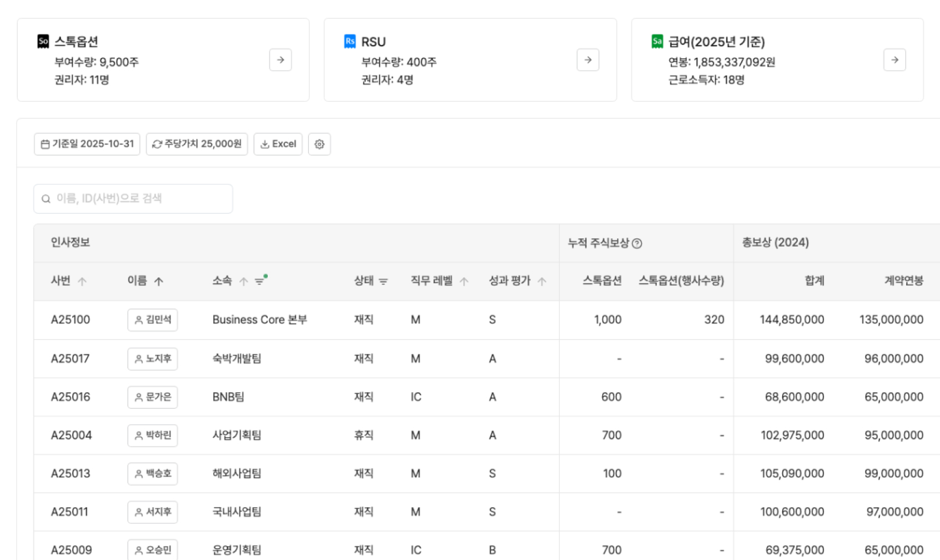The image size is (940, 560).
Task: Open the 상태 column filter
Action: click(x=382, y=281)
